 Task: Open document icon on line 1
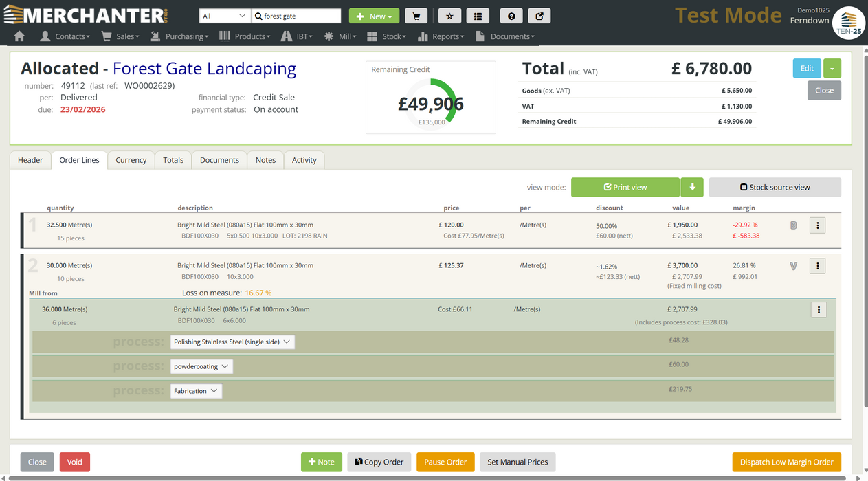(x=794, y=225)
